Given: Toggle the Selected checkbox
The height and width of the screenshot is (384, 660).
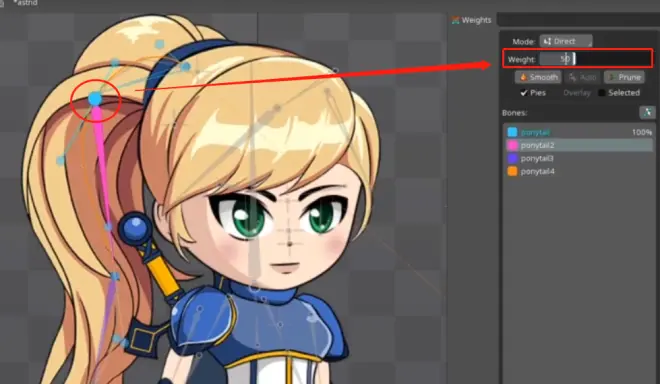Looking at the screenshot, I should pyautogui.click(x=602, y=93).
